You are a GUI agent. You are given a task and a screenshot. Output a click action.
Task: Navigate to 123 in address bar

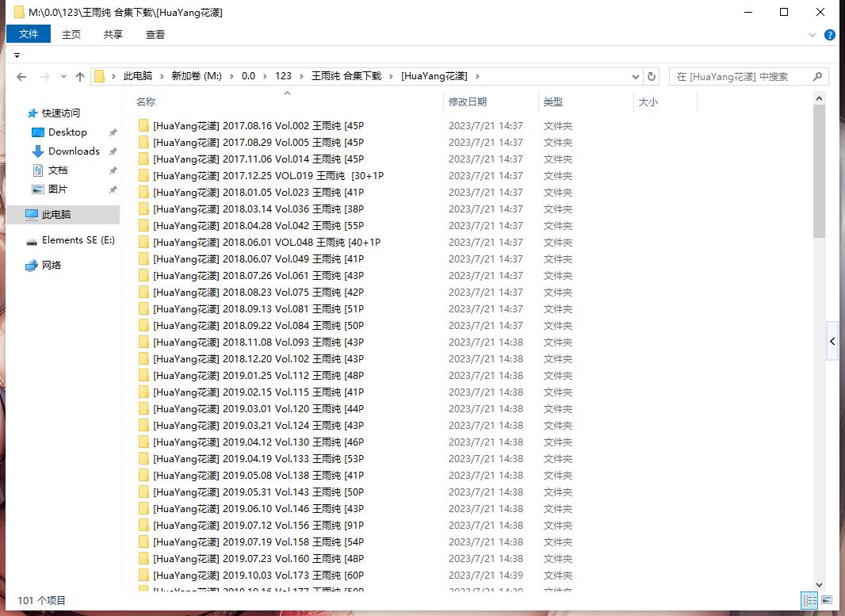tap(284, 76)
